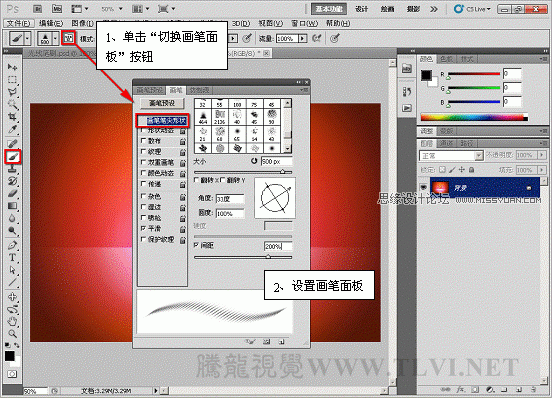
Task: Enable Scattering checkbox in Brush panel
Action: (x=143, y=141)
